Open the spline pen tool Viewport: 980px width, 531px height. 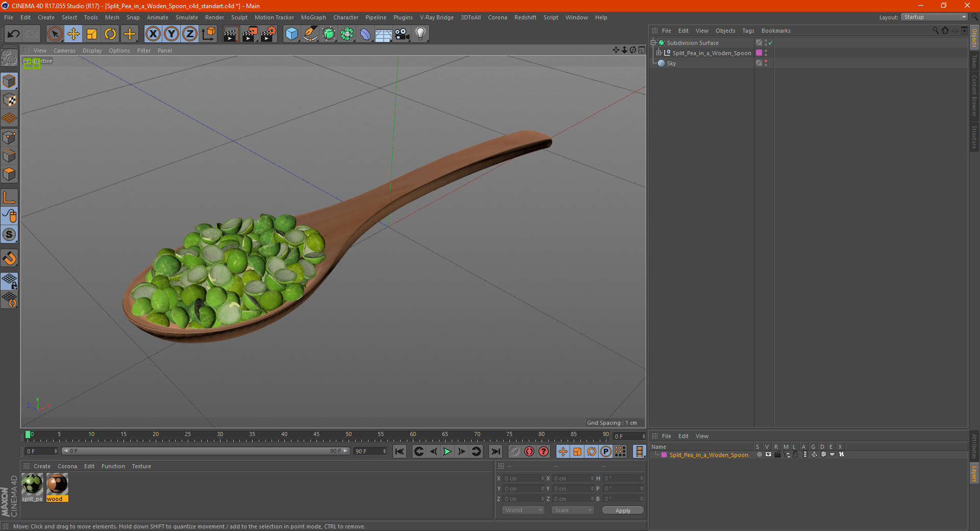tap(310, 34)
